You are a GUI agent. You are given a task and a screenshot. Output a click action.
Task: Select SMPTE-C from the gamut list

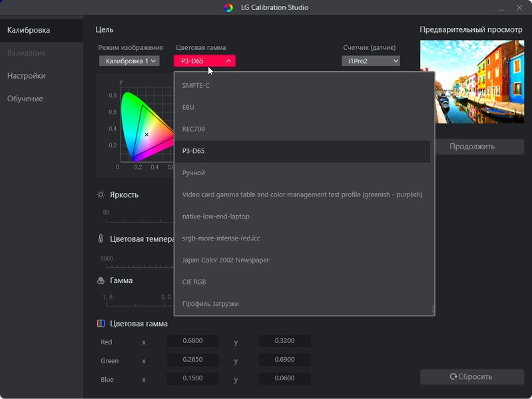(302, 85)
